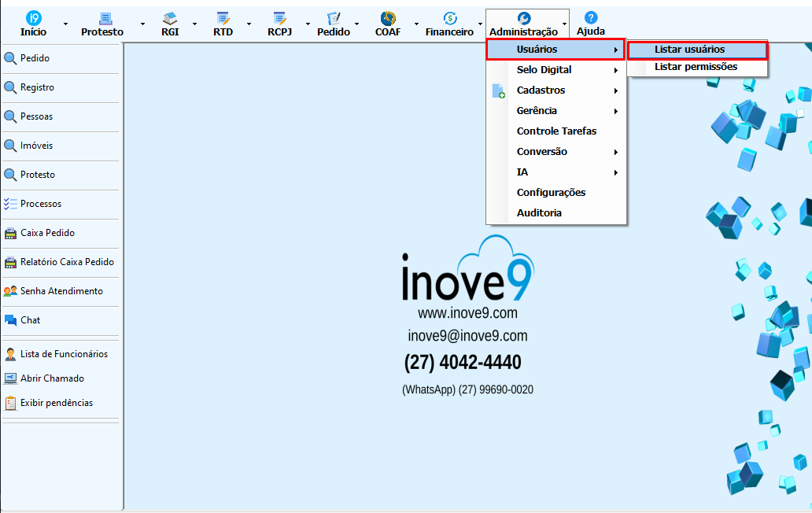Viewport: 812px width, 513px height.
Task: Click Senha Atendimento in sidebar
Action: 61,291
